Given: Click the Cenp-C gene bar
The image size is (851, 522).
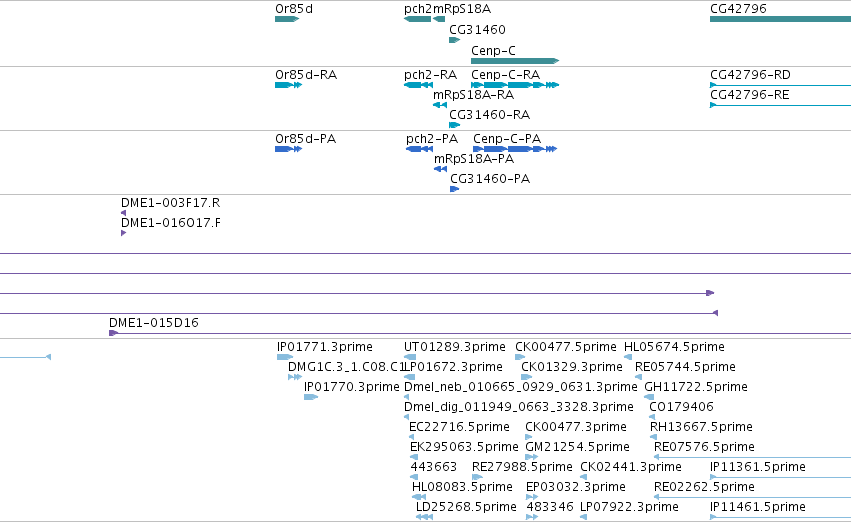Looking at the screenshot, I should pyautogui.click(x=515, y=61).
